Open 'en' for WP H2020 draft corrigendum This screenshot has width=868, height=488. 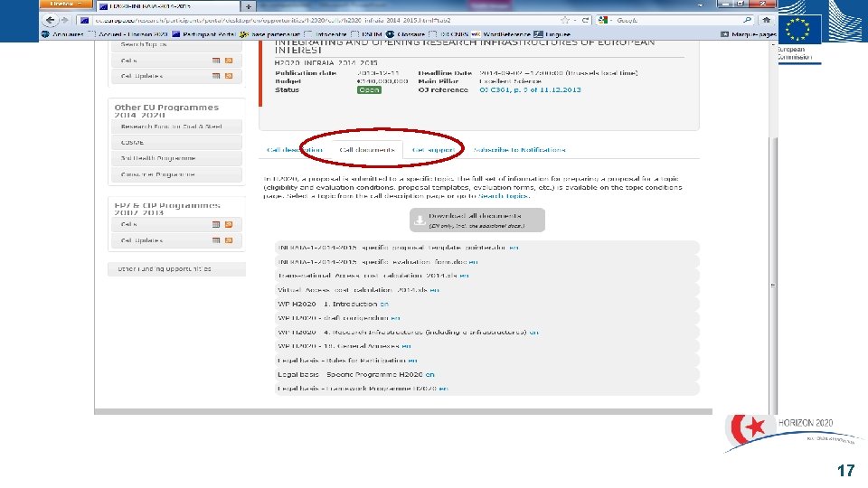point(395,318)
